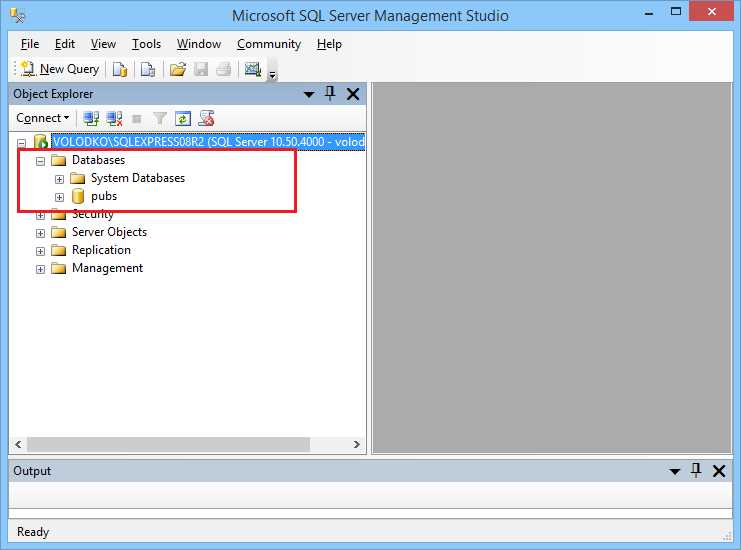This screenshot has width=741, height=550.
Task: Toggle auto-hide pin on Output panel
Action: pyautogui.click(x=696, y=471)
